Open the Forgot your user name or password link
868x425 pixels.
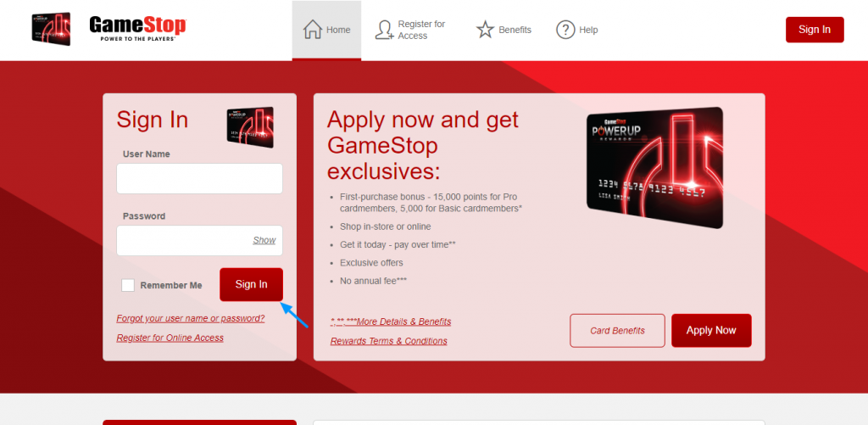191,319
